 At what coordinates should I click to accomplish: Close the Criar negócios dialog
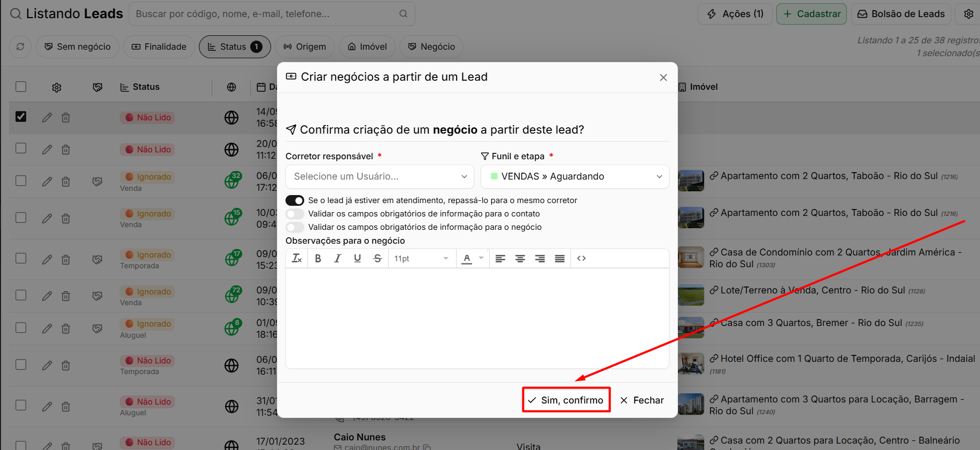pos(663,77)
